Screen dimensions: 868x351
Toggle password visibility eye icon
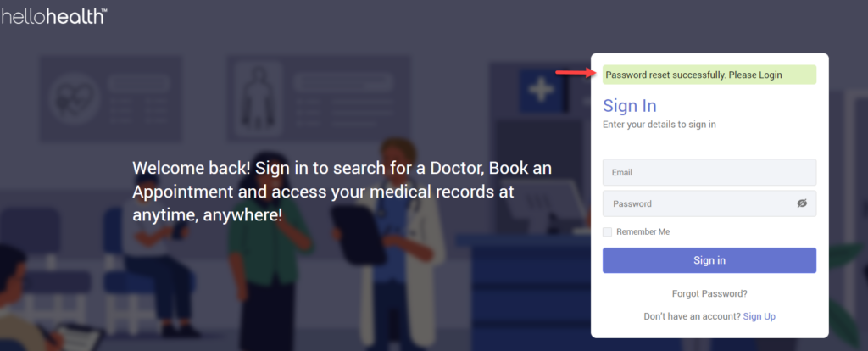(x=802, y=203)
